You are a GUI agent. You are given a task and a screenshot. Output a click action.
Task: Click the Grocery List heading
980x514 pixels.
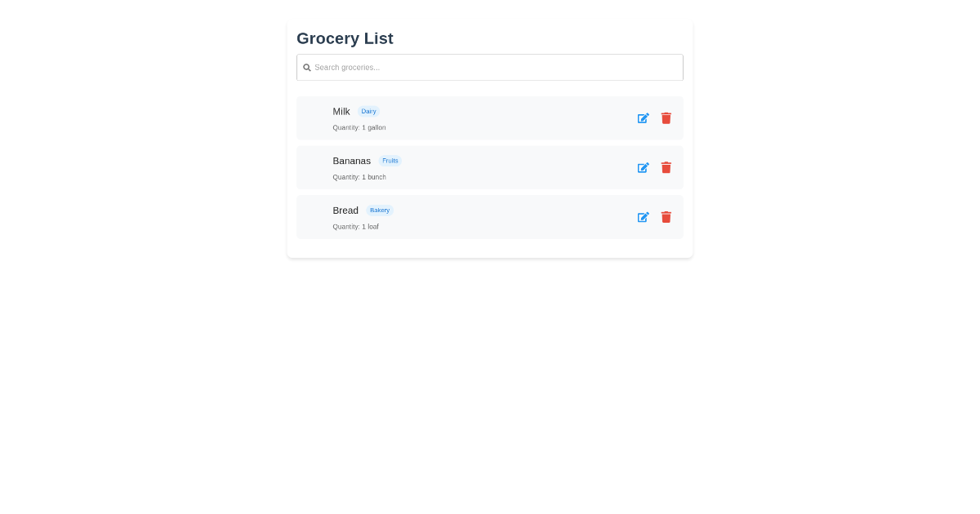345,38
